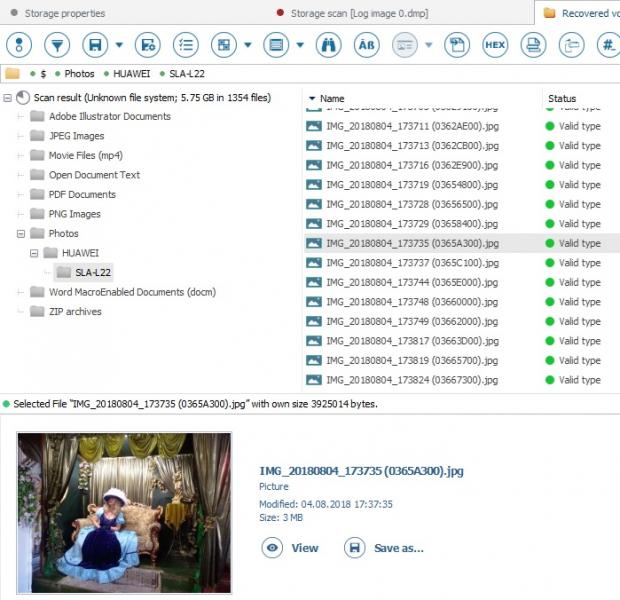Image resolution: width=620 pixels, height=600 pixels.
Task: Select file IMG_20180804_173748 (03660000).jpg
Action: pos(412,302)
